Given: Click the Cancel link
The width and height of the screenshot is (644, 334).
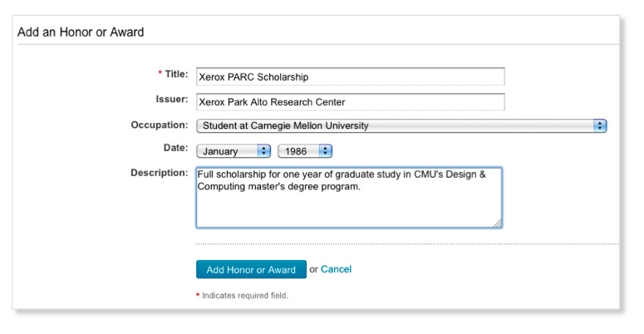Looking at the screenshot, I should point(337,269).
